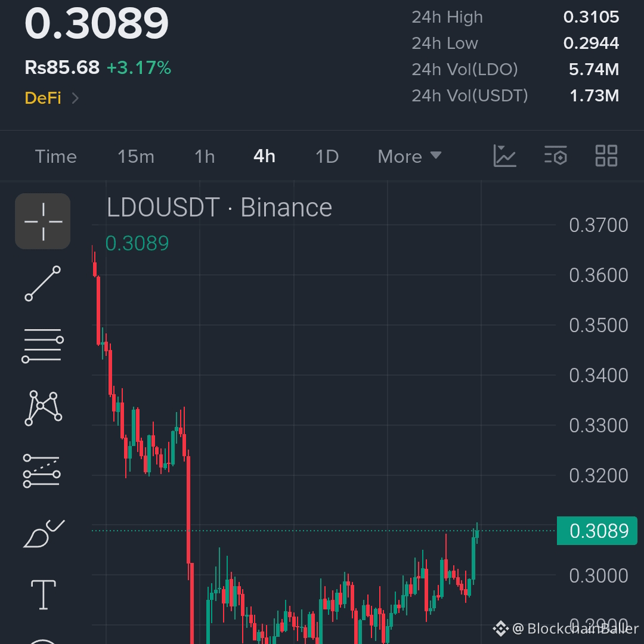Open chart settings icon
644x644 pixels.
(556, 156)
